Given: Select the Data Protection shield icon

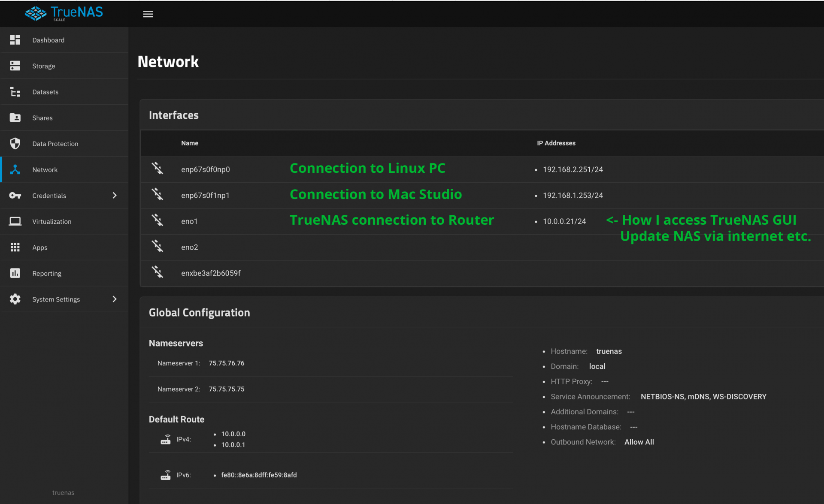Looking at the screenshot, I should point(15,144).
